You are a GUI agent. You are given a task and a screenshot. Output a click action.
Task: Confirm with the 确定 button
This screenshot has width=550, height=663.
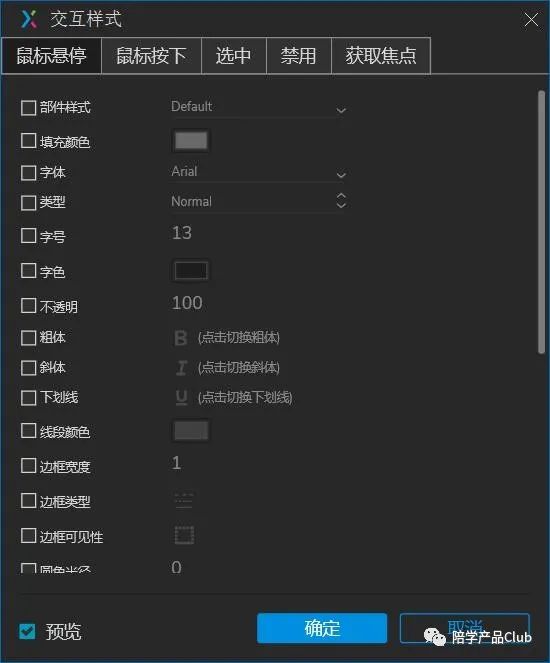click(322, 628)
